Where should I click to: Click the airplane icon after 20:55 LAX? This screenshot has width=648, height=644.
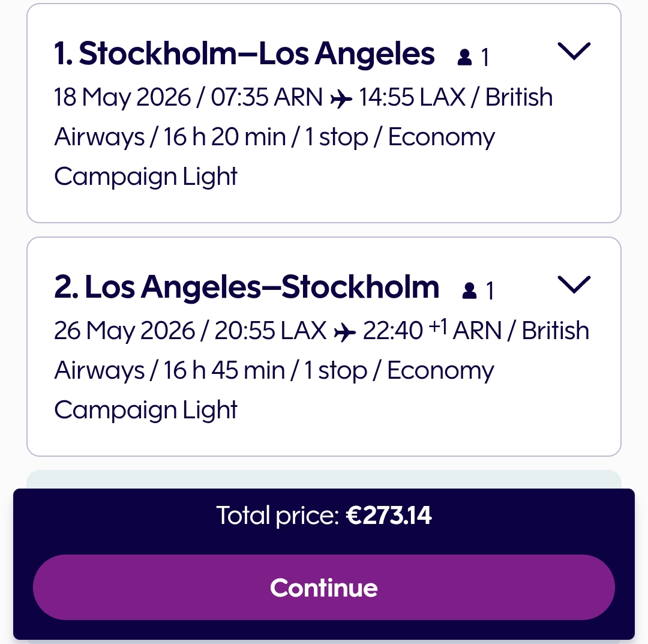pyautogui.click(x=344, y=333)
